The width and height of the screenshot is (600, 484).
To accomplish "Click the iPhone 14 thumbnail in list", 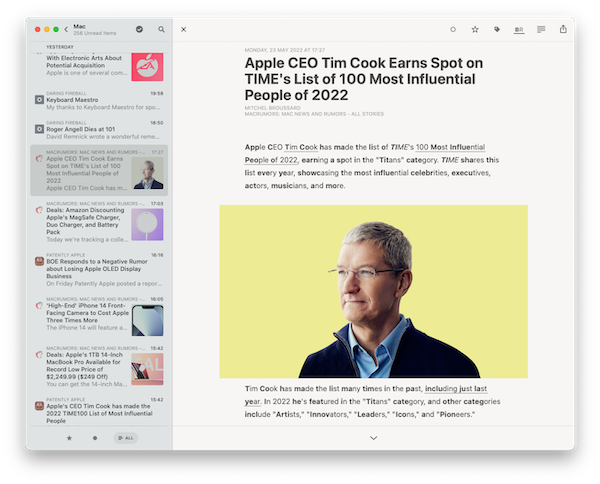I will (147, 320).
